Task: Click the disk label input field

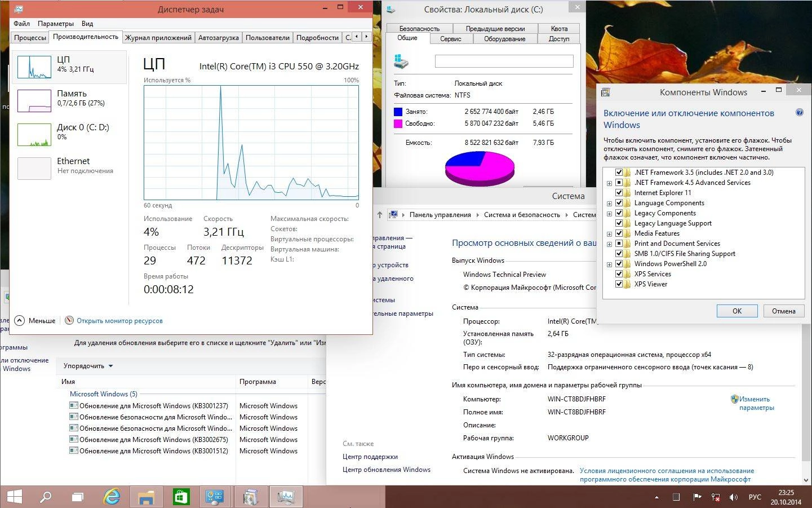Action: [504, 61]
